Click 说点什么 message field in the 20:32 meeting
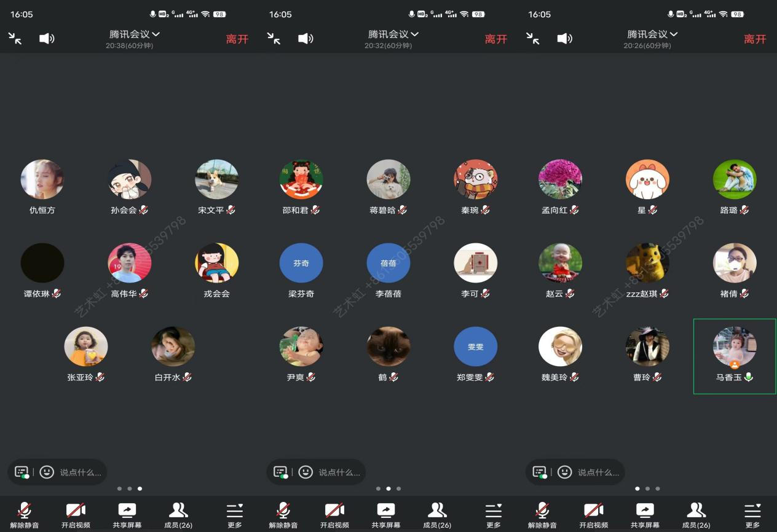This screenshot has height=532, width=777. click(339, 472)
